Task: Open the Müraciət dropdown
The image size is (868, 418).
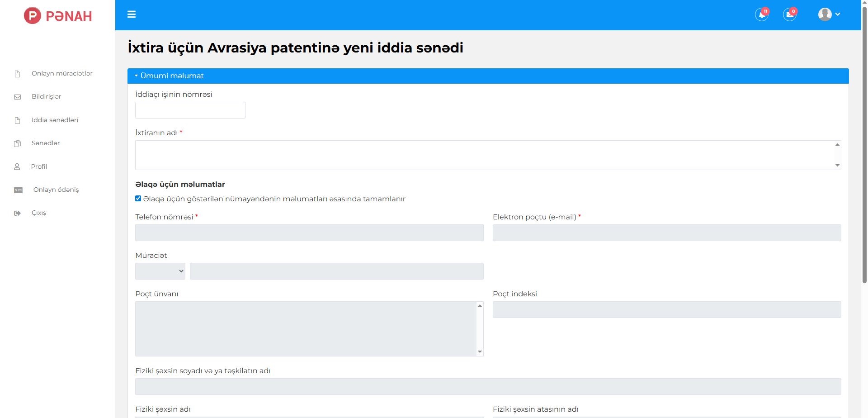Action: 160,271
